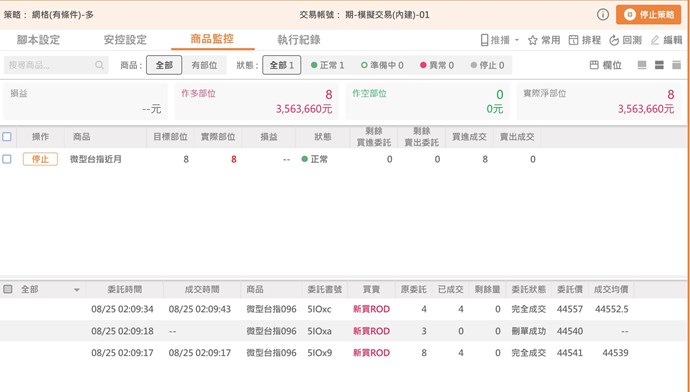Run 回測 backtest
690x392 pixels.
pos(625,40)
